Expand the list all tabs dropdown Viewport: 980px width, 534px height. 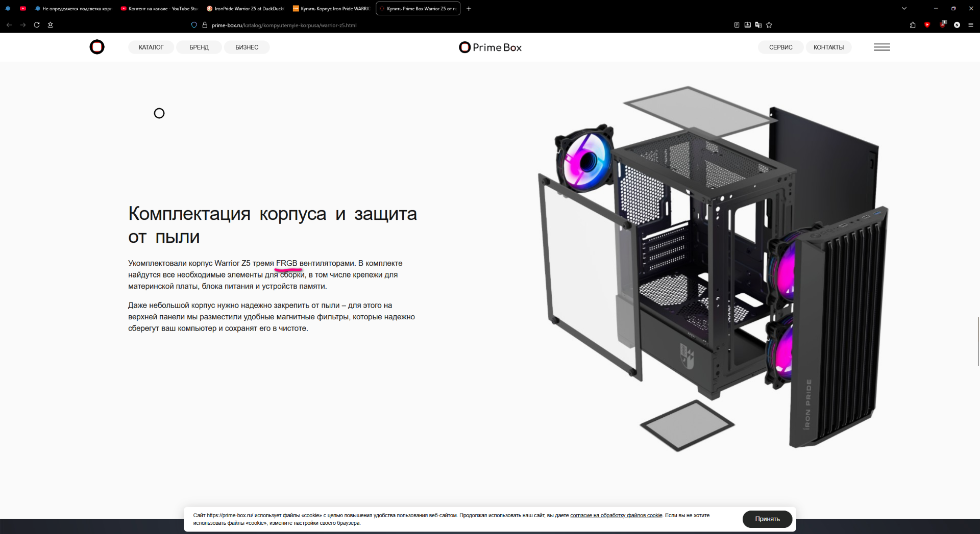coord(904,8)
